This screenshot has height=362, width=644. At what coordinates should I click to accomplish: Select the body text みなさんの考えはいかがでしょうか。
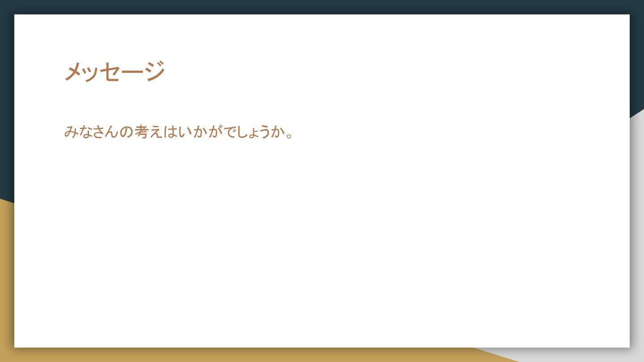(x=179, y=132)
